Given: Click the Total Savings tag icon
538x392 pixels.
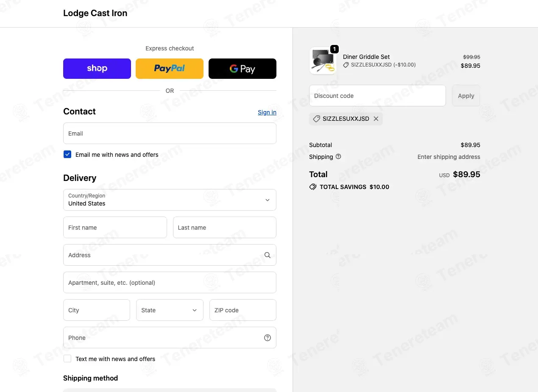Looking at the screenshot, I should (x=313, y=187).
